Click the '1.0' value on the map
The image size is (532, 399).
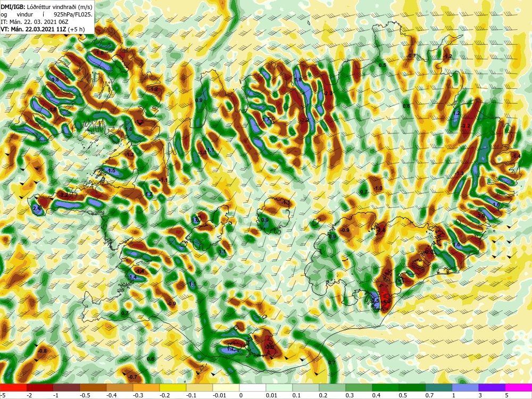click(129, 129)
